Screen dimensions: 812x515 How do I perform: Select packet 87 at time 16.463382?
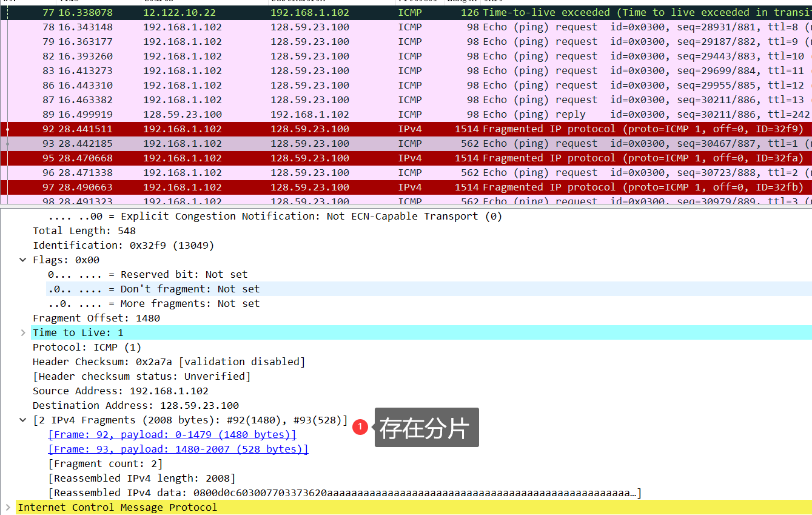[406, 99]
